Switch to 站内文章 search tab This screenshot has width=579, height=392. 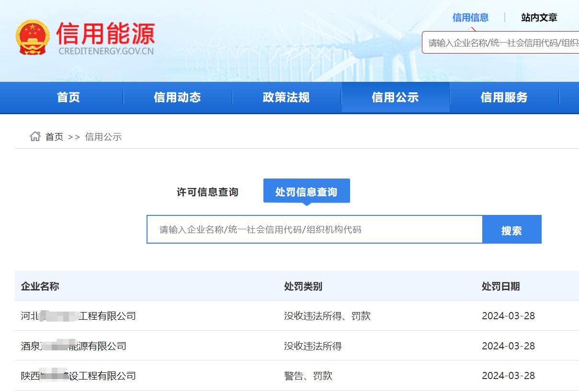tap(539, 18)
